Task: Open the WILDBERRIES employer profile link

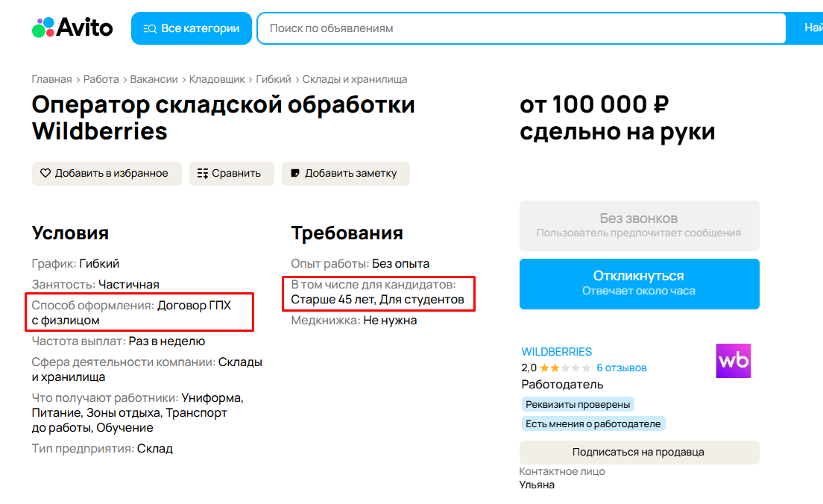Action: (556, 351)
